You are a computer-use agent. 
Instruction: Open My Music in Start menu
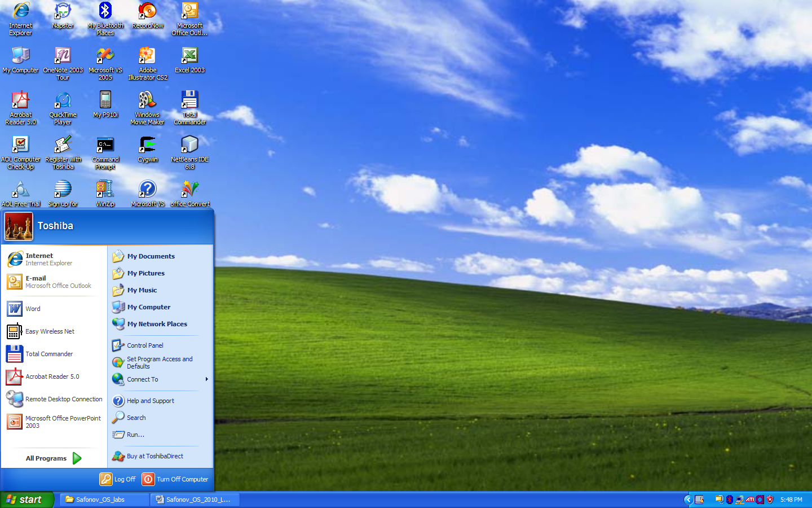[161, 290]
